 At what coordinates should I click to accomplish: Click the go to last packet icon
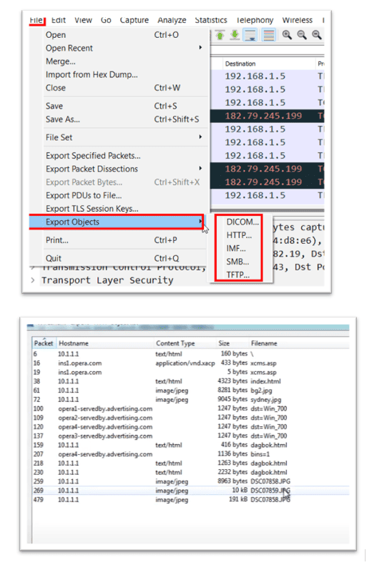click(235, 35)
